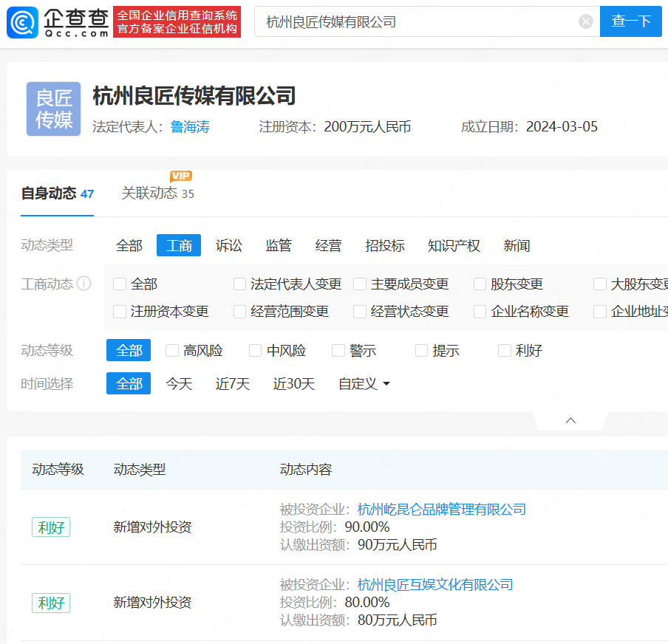This screenshot has height=644, width=668.
Task: Clear the search box with the × icon
Action: (x=586, y=21)
